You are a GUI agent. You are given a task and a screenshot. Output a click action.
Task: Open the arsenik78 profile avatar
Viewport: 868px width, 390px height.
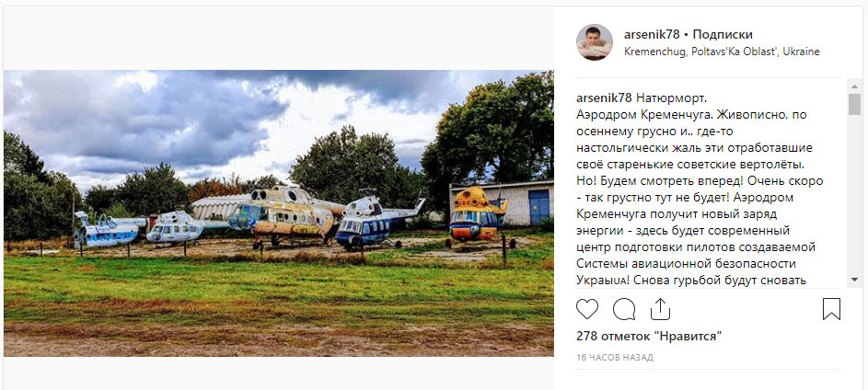pos(594,42)
